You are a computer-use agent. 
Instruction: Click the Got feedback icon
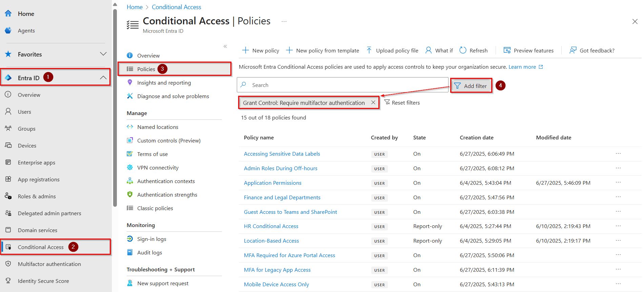pos(573,50)
